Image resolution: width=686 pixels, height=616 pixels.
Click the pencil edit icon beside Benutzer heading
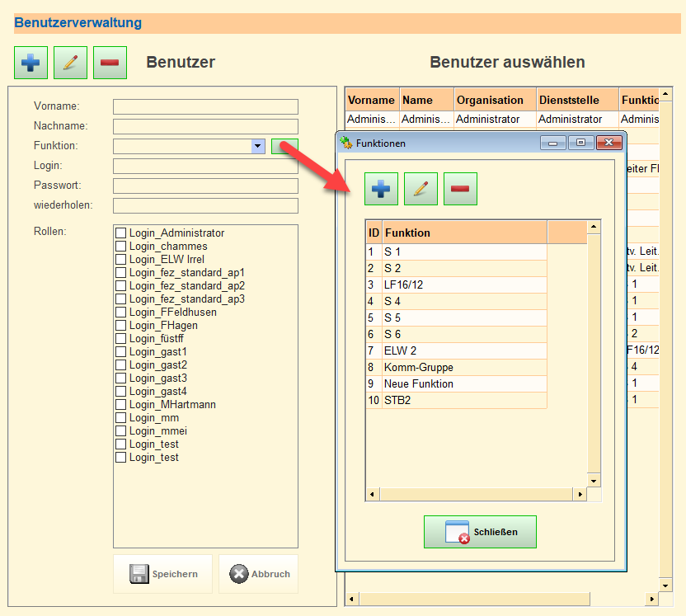(70, 63)
